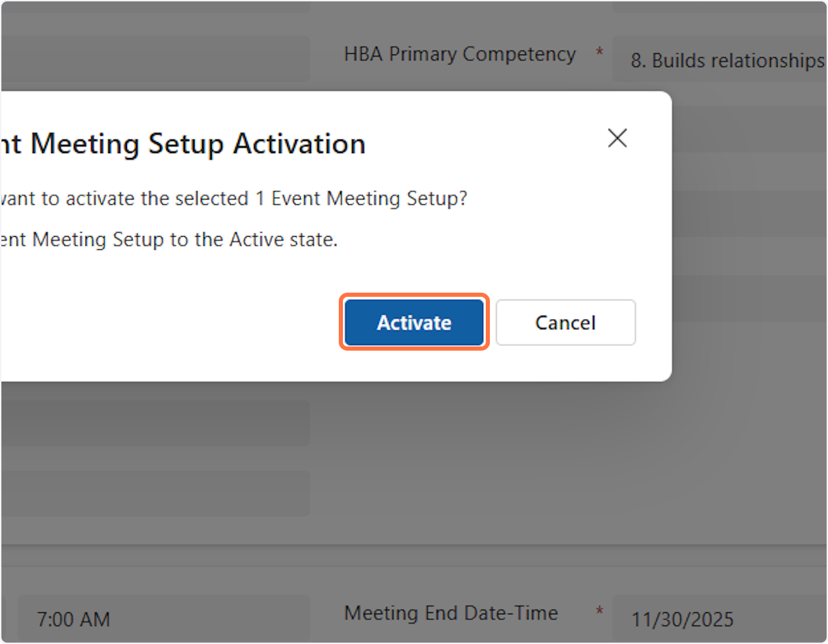Click the red asterisk beside HBA Primary Competency

pyautogui.click(x=600, y=53)
